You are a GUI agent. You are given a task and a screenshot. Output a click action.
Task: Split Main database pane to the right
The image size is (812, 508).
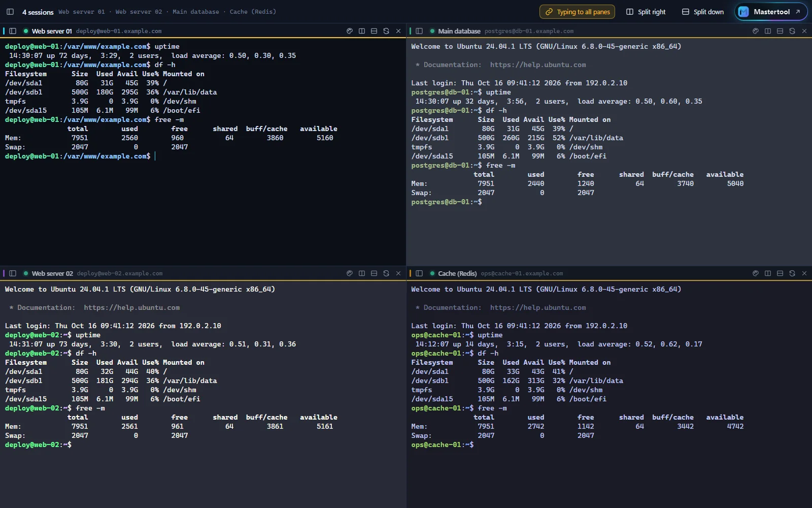768,31
